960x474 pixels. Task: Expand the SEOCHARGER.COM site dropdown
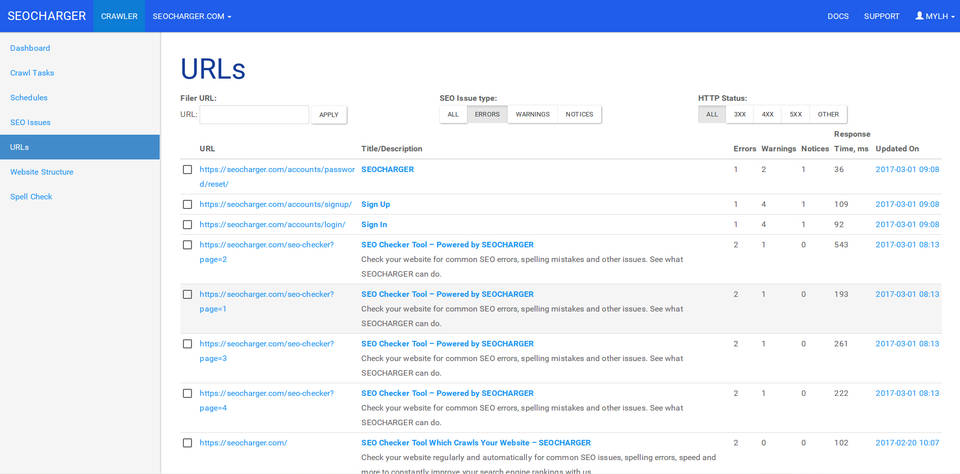pyautogui.click(x=192, y=16)
